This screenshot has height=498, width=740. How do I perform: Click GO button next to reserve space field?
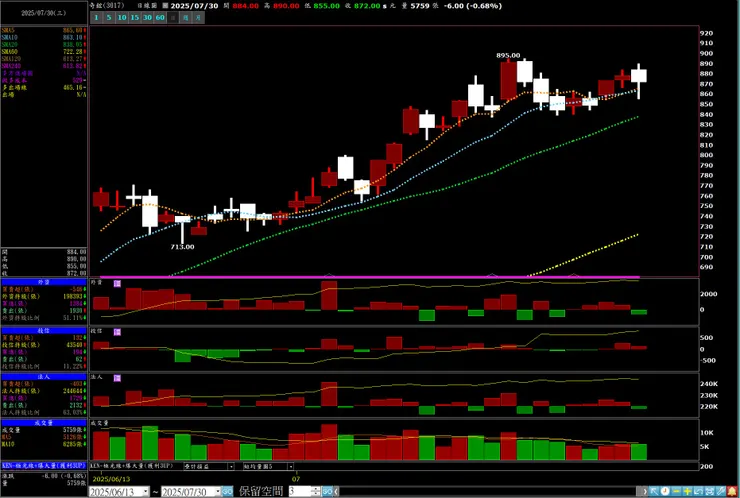[328, 491]
